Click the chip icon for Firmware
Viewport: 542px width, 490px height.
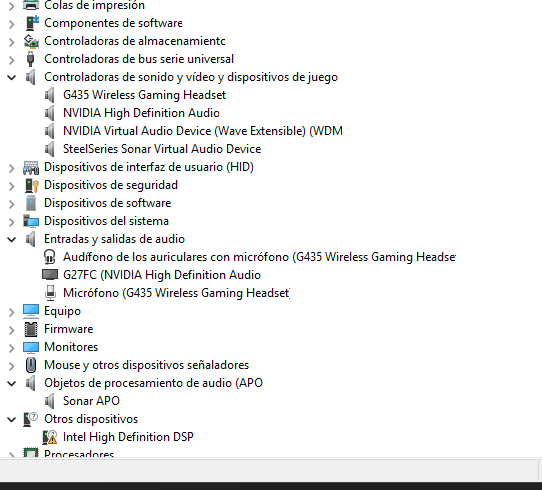point(31,329)
